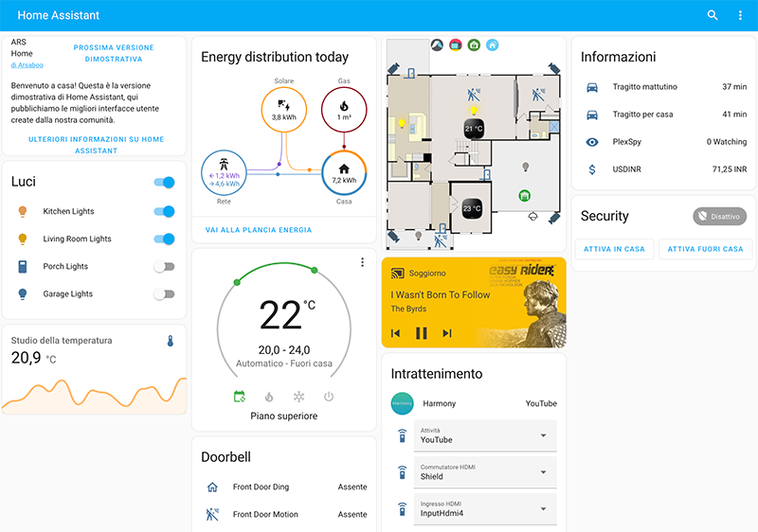Open the 23 °C thermostat on floorplan

point(472,208)
